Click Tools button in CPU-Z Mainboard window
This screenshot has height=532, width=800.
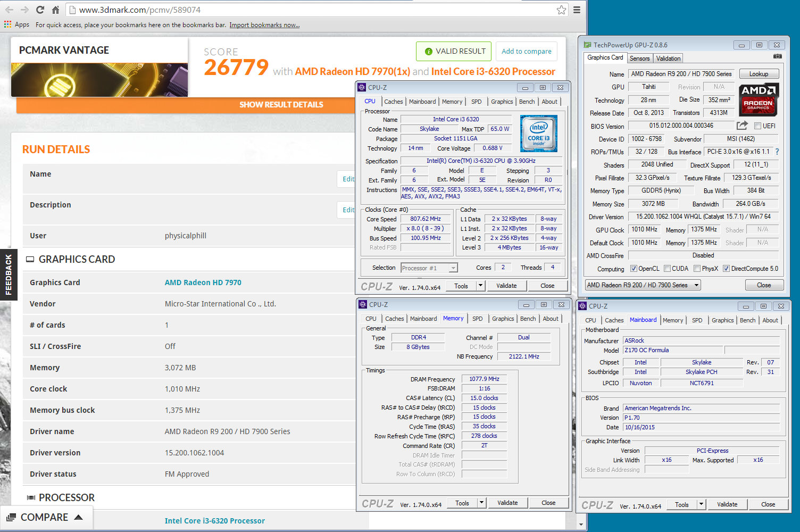pos(682,504)
